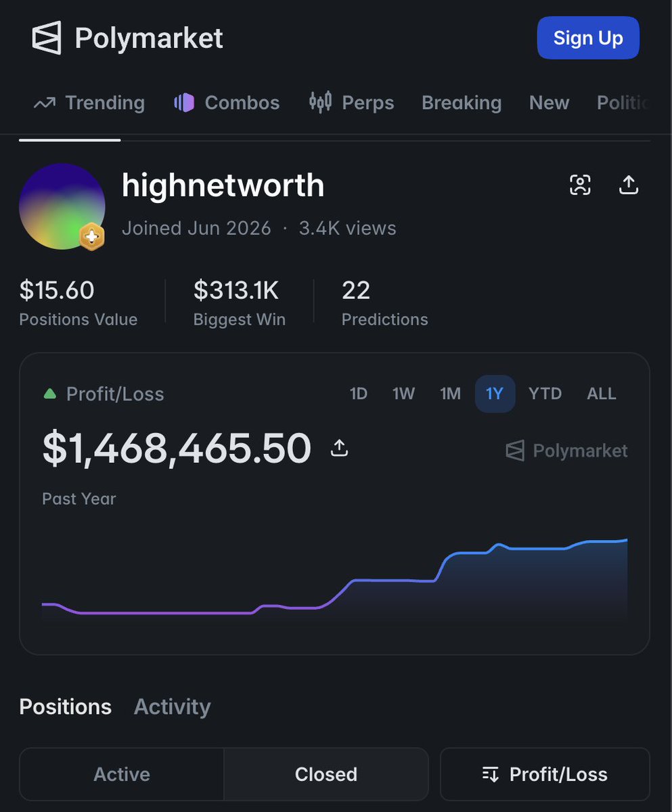Viewport: 672px width, 812px height.
Task: Click the share icon next to $1,468,465.50
Action: pos(339,448)
